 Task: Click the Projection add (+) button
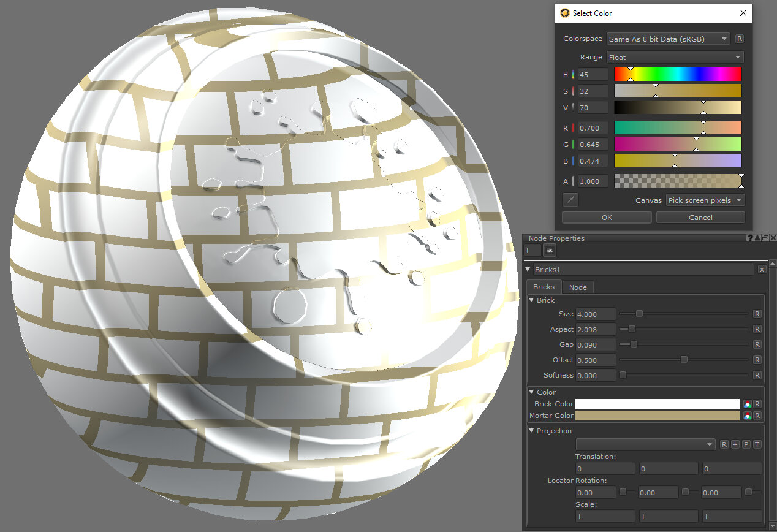[735, 444]
